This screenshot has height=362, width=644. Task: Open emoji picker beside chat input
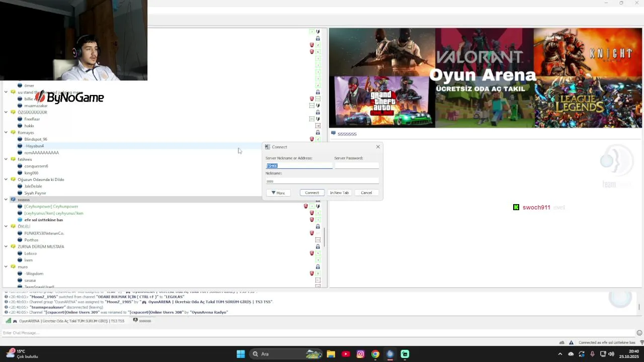(x=639, y=333)
